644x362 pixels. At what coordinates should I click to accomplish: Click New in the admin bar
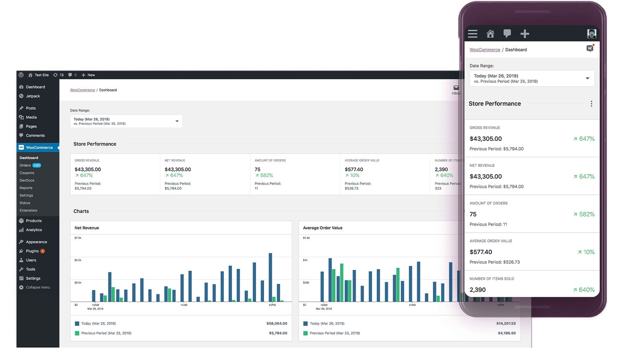pos(88,75)
